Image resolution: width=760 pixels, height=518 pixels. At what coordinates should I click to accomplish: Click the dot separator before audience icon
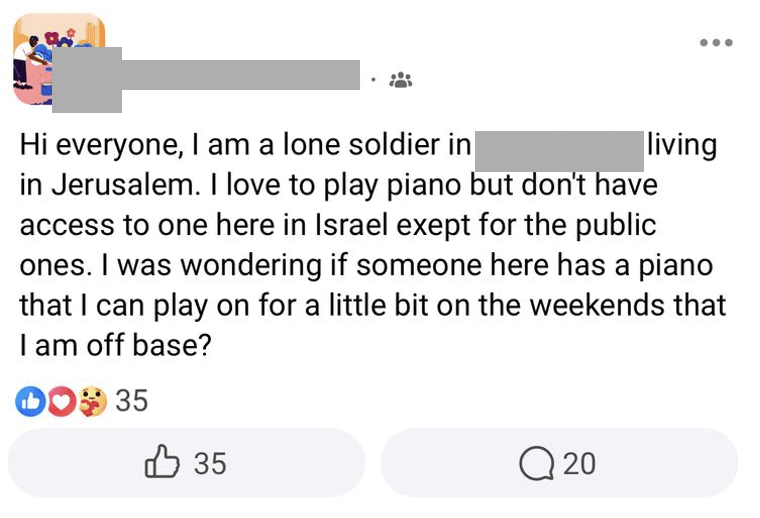tap(372, 80)
